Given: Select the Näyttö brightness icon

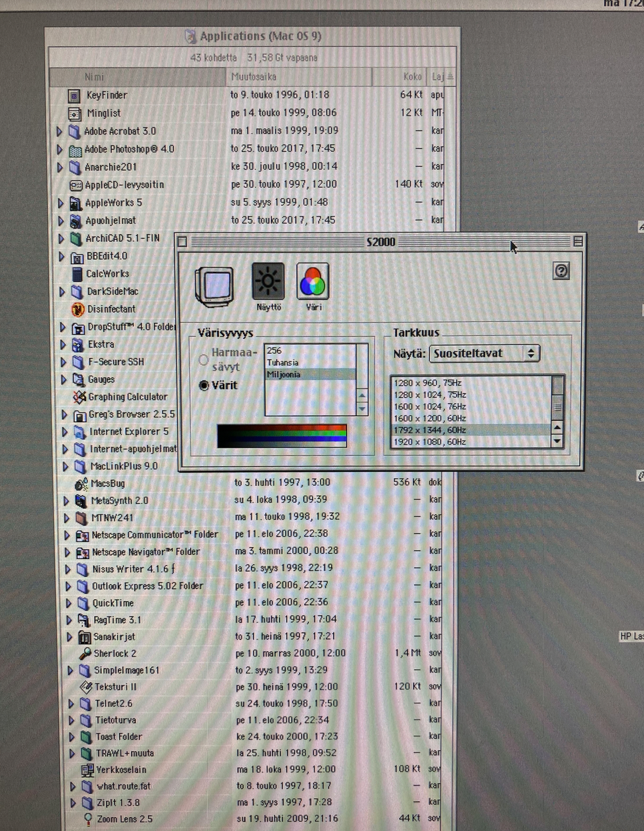Looking at the screenshot, I should pos(268,281).
